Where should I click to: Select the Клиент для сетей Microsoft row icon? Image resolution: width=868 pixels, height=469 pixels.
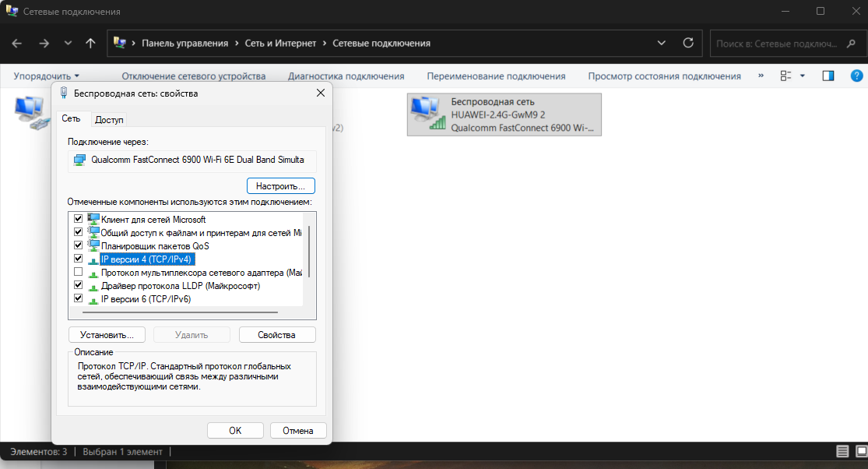tap(93, 219)
